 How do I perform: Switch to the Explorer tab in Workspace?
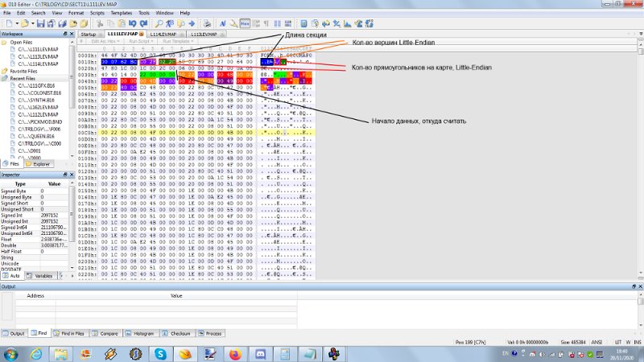38,164
